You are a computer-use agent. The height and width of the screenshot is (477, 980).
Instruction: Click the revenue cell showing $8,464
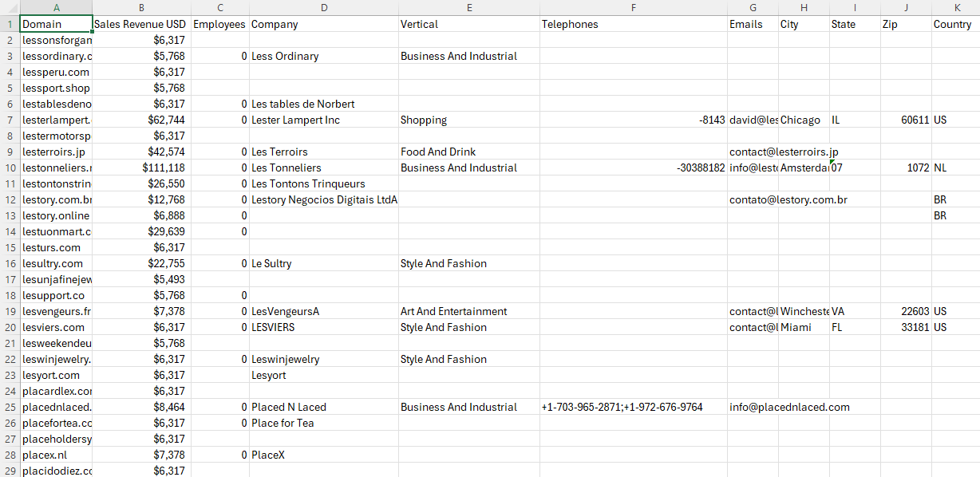click(x=141, y=407)
